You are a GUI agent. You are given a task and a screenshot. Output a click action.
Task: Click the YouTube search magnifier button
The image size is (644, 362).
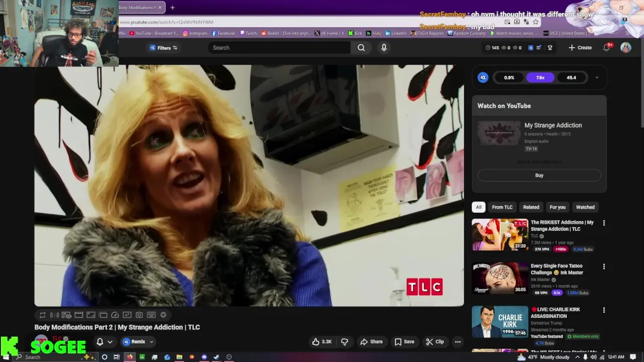[x=361, y=48]
